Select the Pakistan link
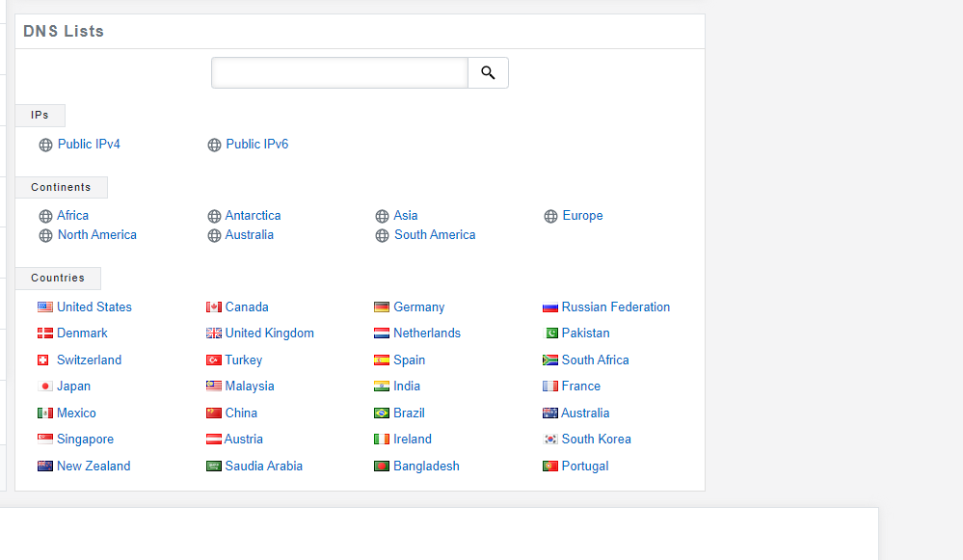This screenshot has height=560, width=963. 586,333
